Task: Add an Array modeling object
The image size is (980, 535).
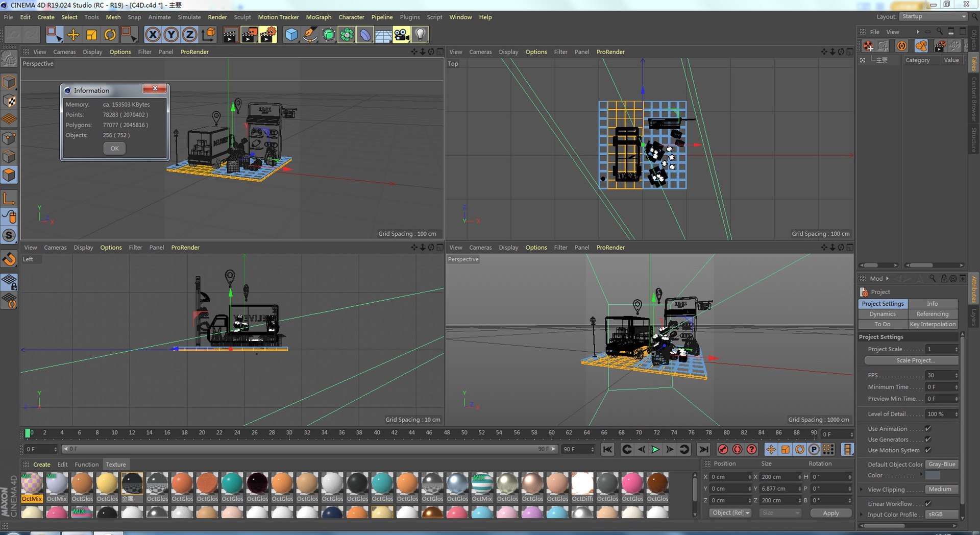Action: click(x=347, y=35)
